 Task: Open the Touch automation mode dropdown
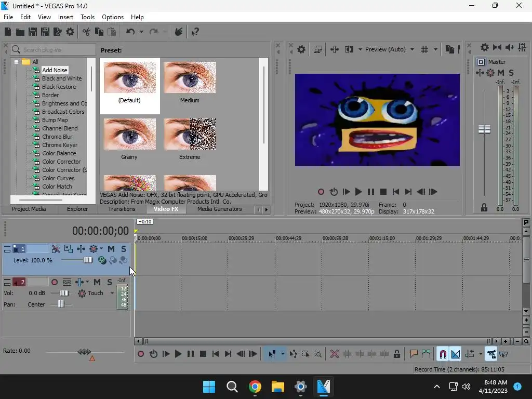112,293
